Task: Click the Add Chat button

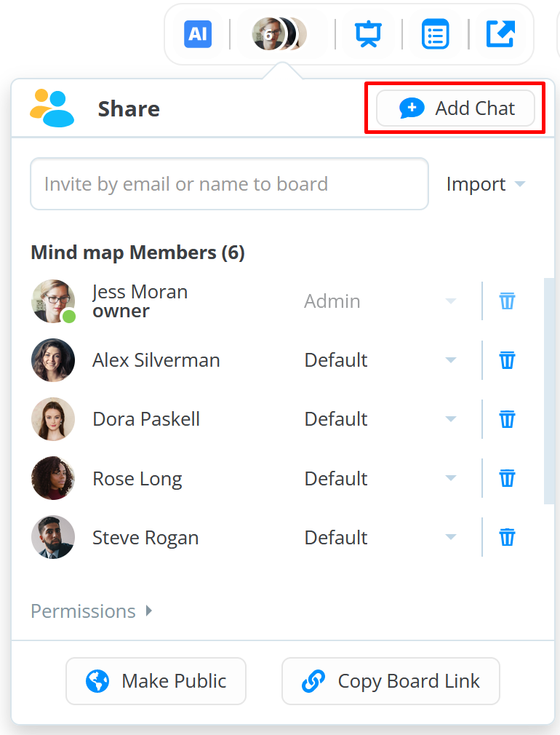Action: tap(456, 108)
